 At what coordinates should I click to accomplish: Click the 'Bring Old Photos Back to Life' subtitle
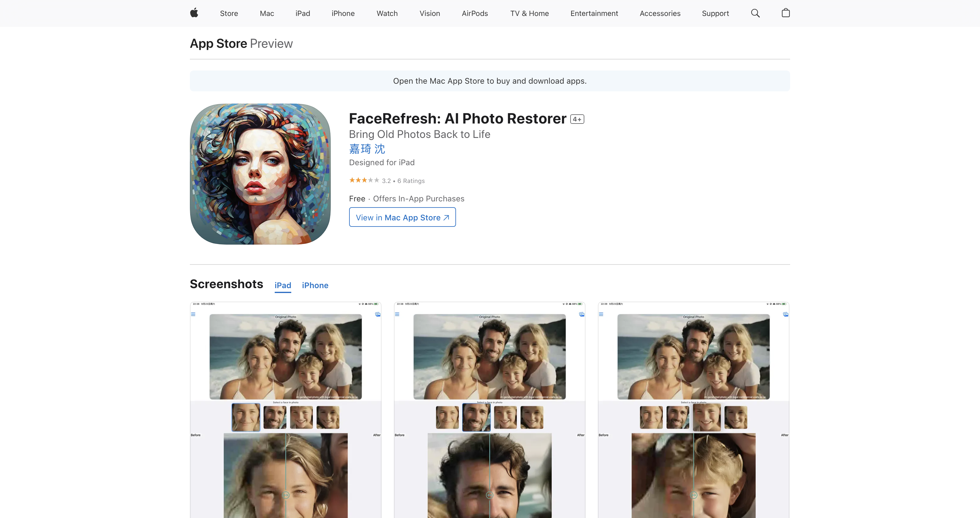tap(420, 135)
